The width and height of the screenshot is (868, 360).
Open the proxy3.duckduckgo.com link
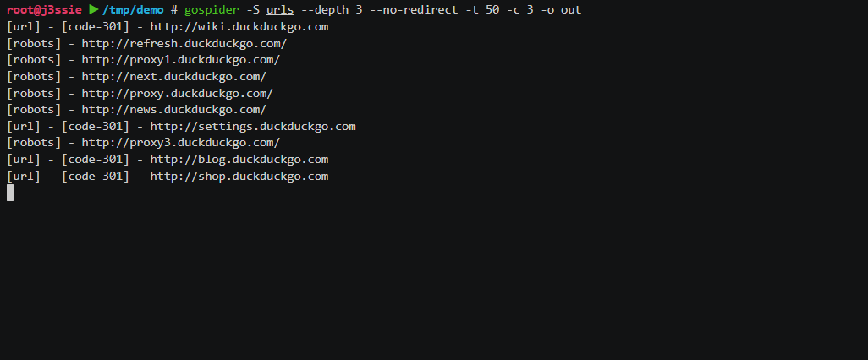point(180,143)
